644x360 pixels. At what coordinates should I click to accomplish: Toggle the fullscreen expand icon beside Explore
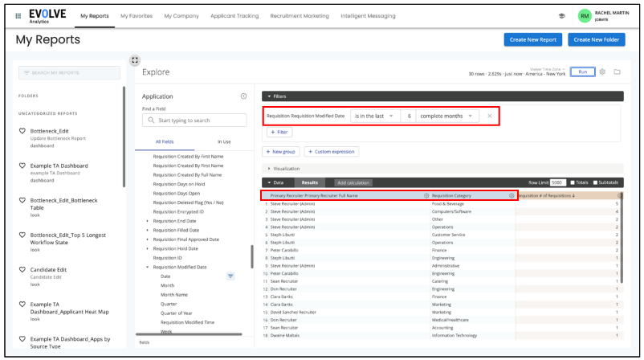(135, 60)
